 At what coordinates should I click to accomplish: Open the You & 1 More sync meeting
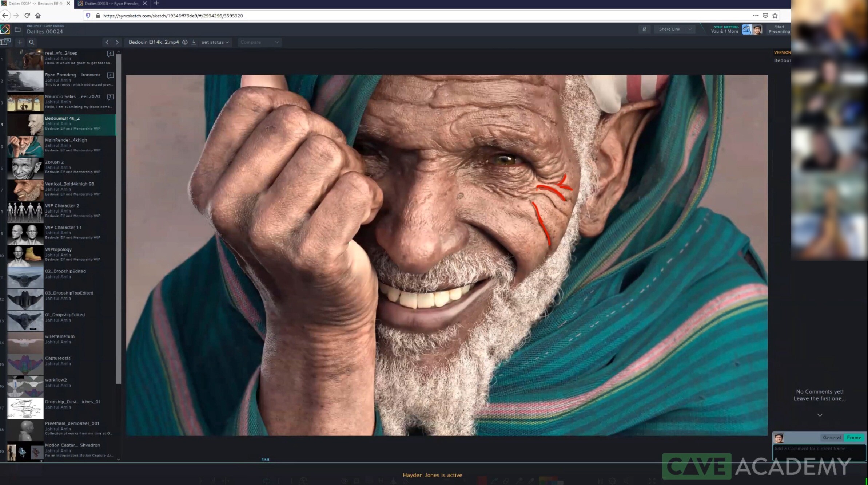coord(725,29)
